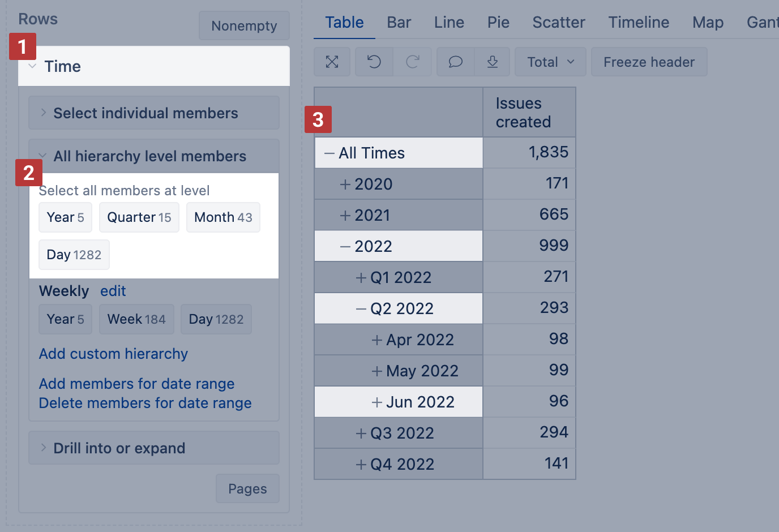
Task: Expand Select individual members section
Action: pos(145,113)
